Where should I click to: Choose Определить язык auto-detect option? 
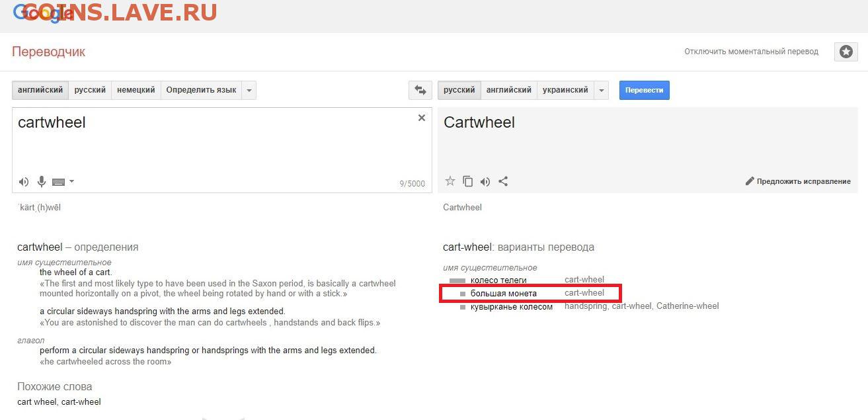pos(201,90)
